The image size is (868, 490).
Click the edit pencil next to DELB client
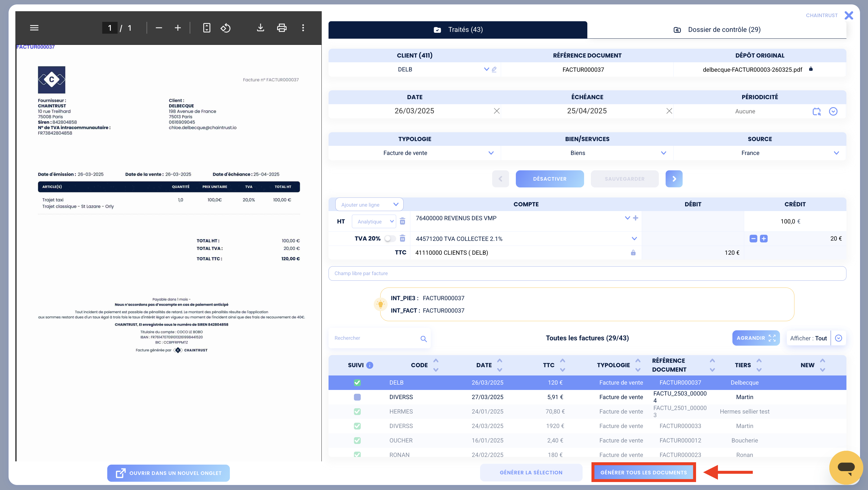494,69
